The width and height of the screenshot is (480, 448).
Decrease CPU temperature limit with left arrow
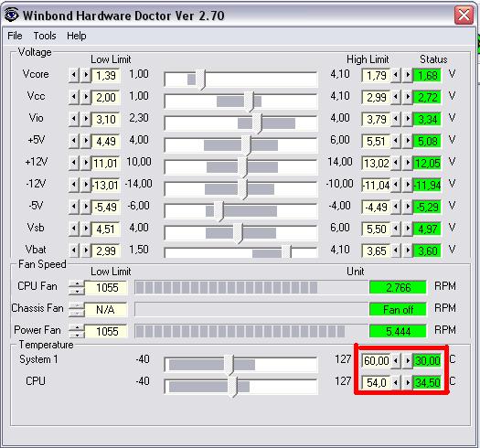click(x=396, y=382)
